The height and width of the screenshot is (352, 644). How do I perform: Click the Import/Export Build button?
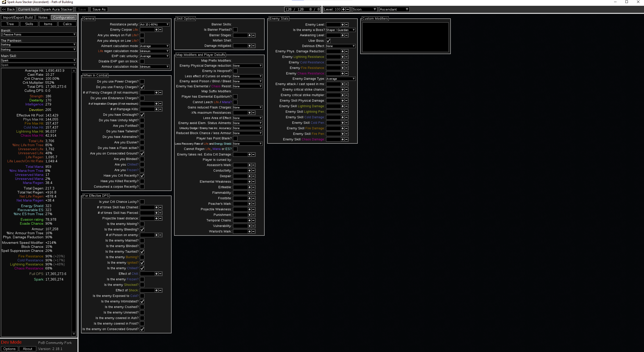tap(18, 17)
